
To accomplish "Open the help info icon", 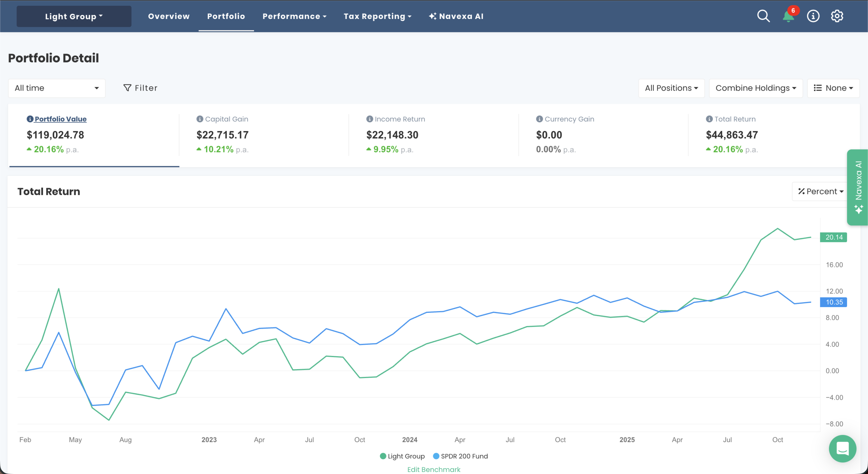I will (x=813, y=16).
